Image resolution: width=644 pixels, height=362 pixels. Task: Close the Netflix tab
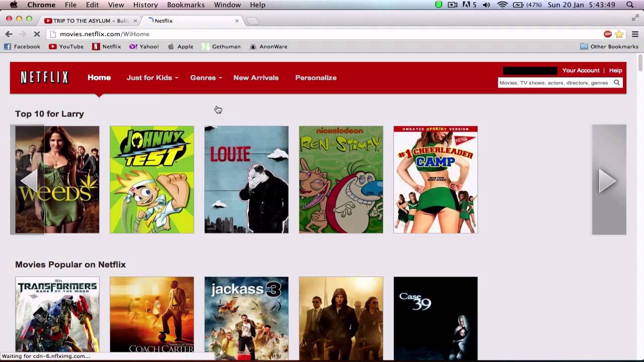pyautogui.click(x=236, y=21)
